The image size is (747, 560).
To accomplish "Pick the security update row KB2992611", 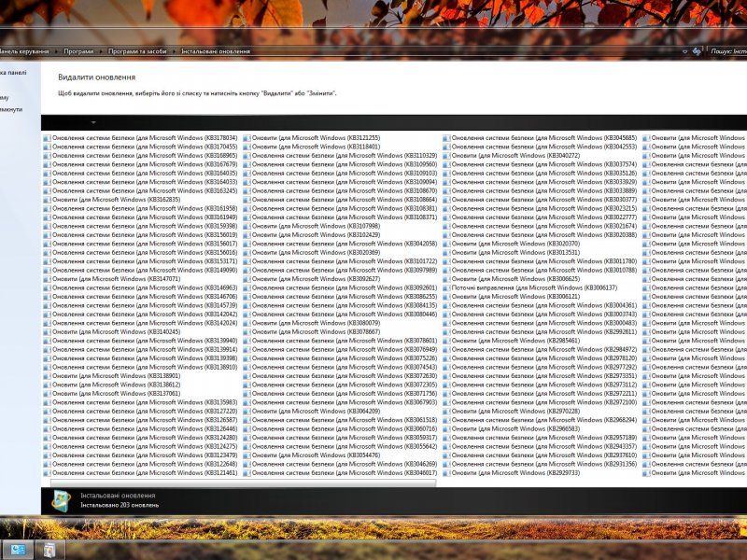I will tap(540, 332).
